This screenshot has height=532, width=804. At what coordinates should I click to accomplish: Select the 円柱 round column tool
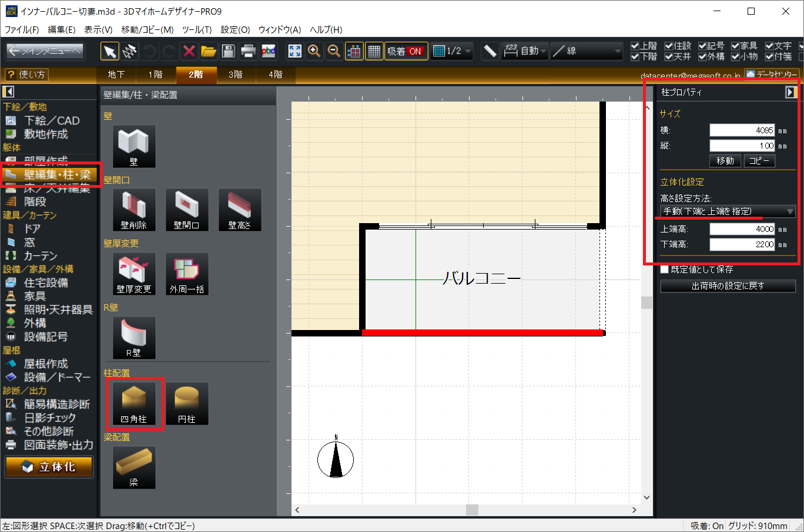point(187,403)
